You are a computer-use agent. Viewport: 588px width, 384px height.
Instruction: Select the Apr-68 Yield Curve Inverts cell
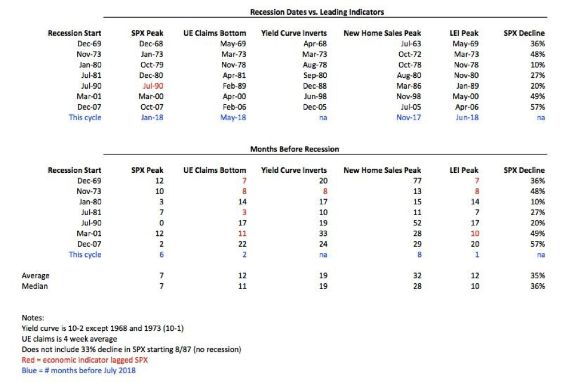click(315, 43)
